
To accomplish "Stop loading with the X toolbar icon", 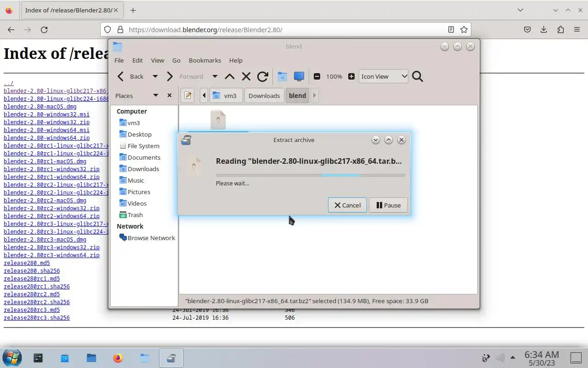I will 246,76.
